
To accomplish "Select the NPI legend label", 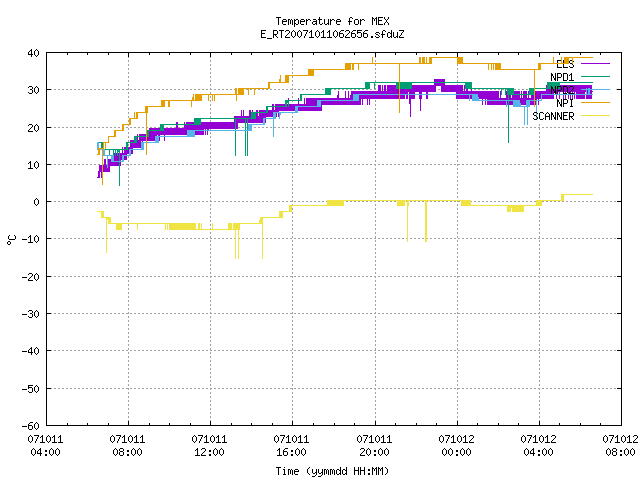I will (565, 103).
